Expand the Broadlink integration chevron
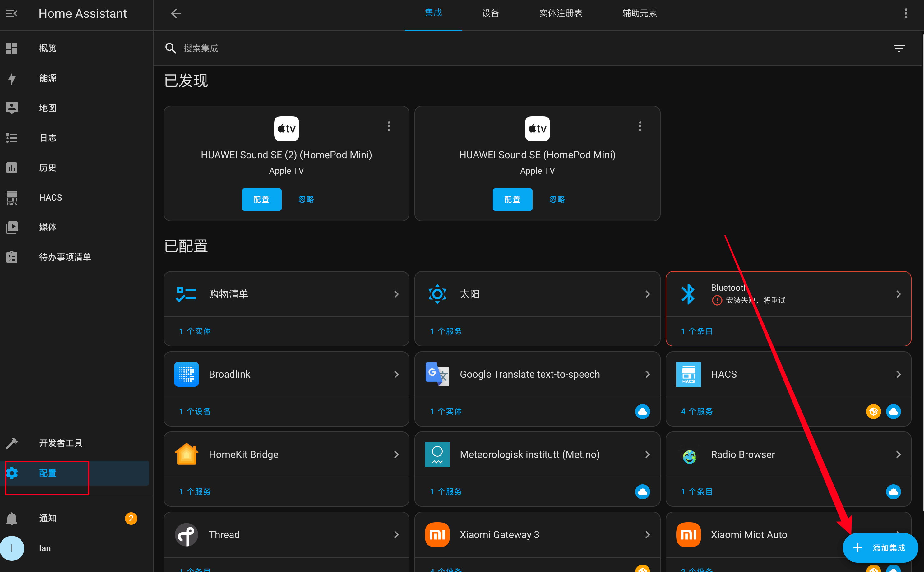Image resolution: width=924 pixels, height=572 pixels. 396,374
